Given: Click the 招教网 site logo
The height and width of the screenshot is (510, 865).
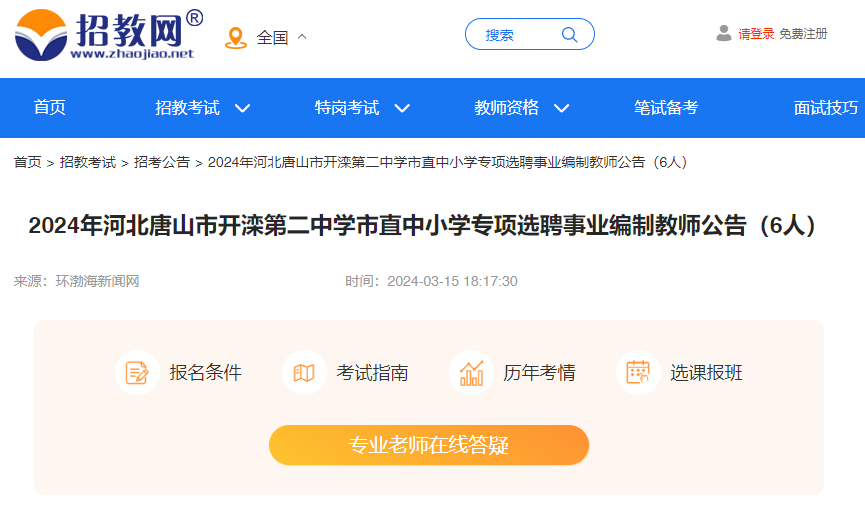Looking at the screenshot, I should coord(109,35).
